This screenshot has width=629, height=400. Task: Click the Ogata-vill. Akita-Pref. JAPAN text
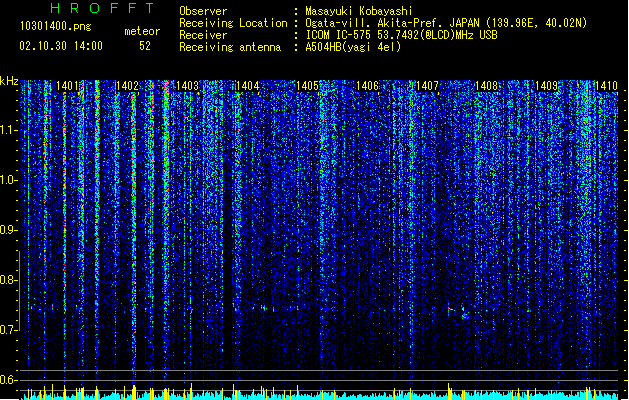point(392,23)
